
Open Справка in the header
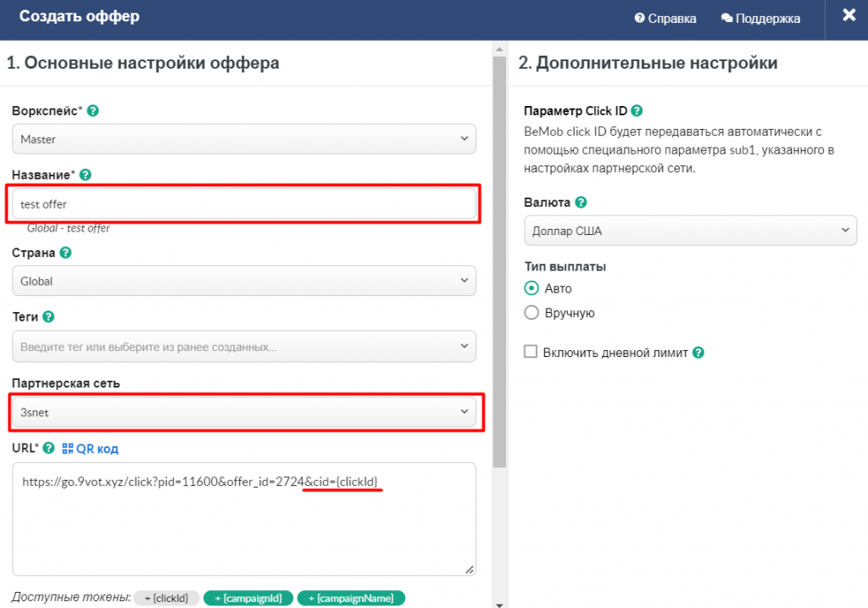665,19
